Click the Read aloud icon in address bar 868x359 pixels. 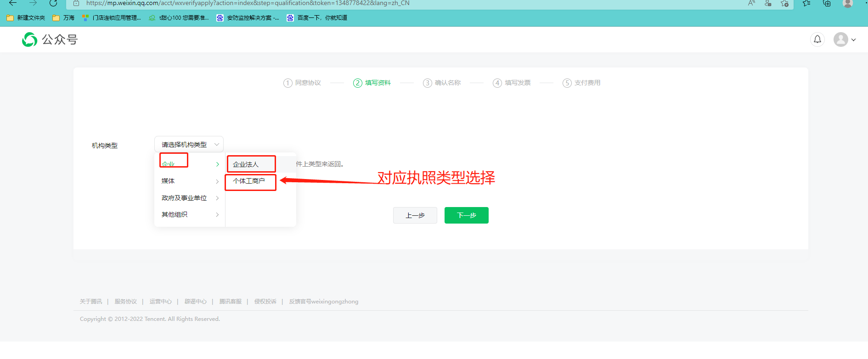click(751, 3)
